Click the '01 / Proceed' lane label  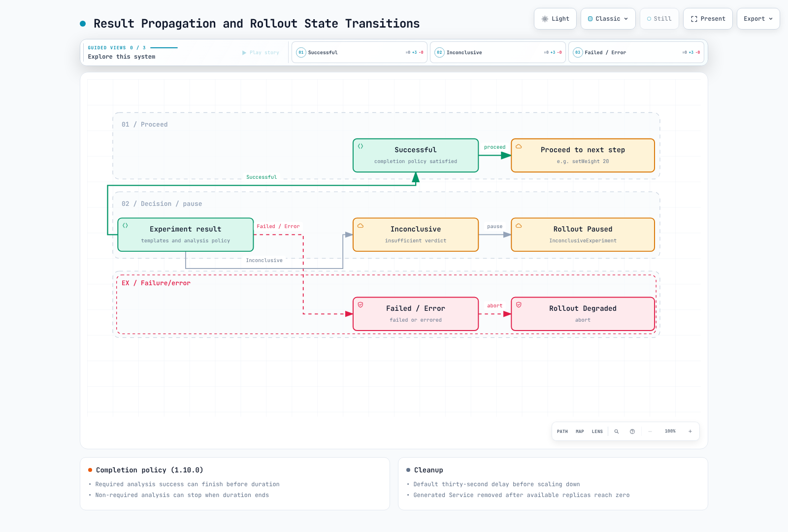(145, 125)
